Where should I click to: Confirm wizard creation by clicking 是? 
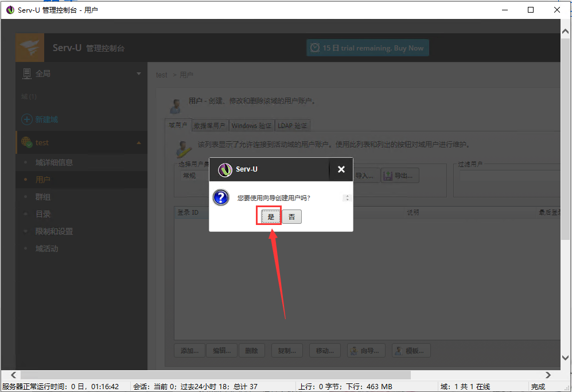click(269, 216)
